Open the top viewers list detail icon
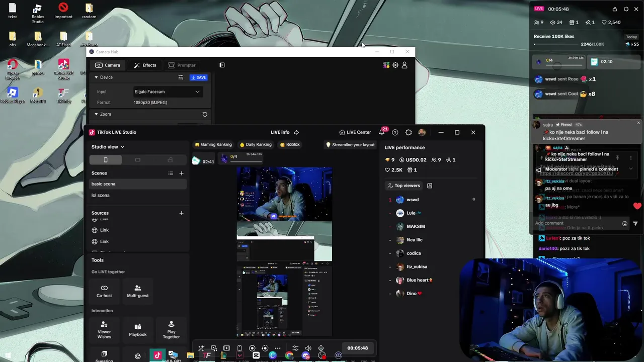644x362 pixels. point(429,186)
